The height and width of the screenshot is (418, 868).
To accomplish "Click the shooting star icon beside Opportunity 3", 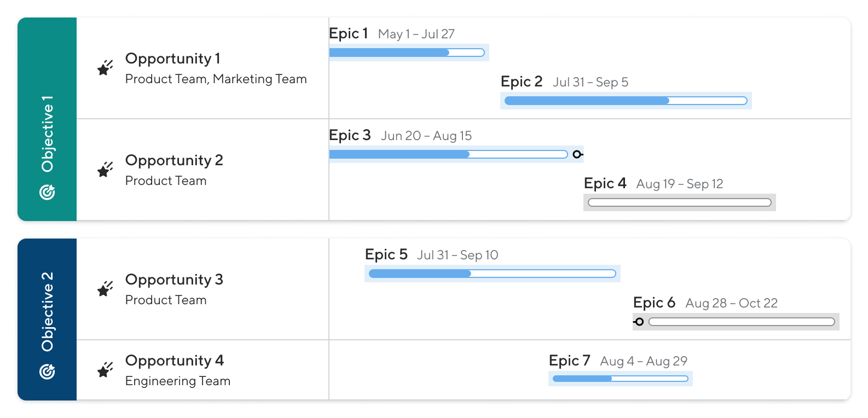I will tap(105, 289).
